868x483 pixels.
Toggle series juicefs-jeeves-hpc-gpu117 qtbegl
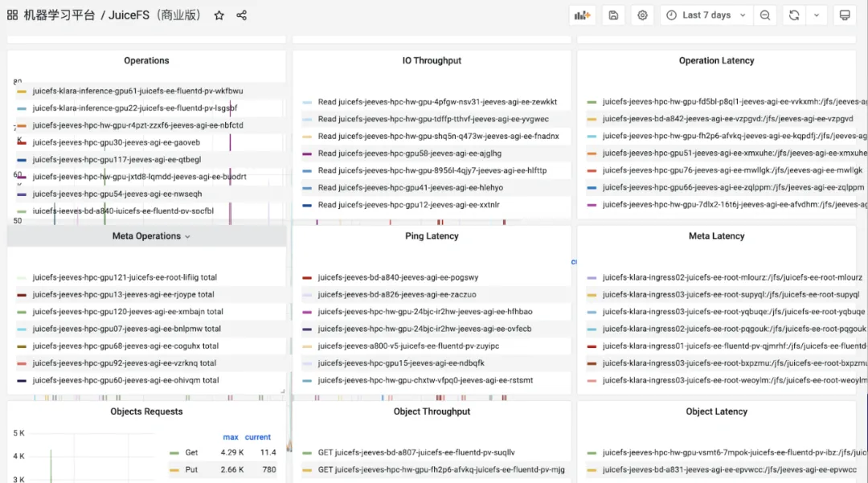point(117,160)
